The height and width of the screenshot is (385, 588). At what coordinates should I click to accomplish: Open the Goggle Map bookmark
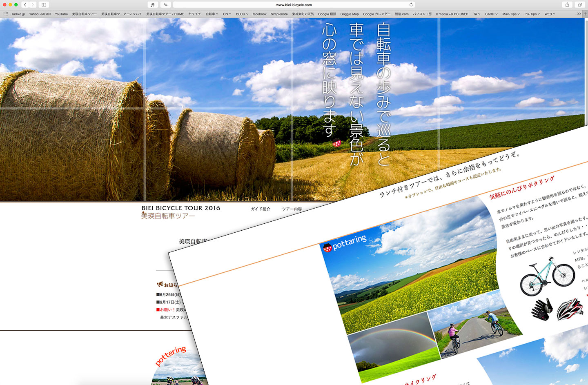(350, 14)
